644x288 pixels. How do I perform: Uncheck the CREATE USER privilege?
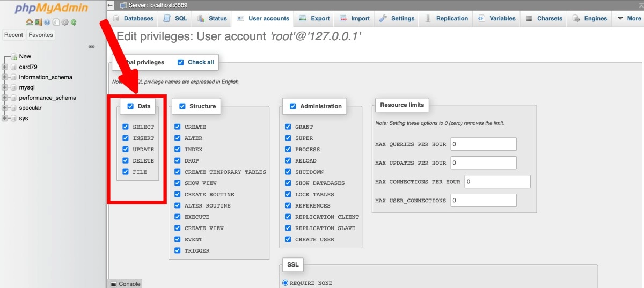click(x=288, y=240)
